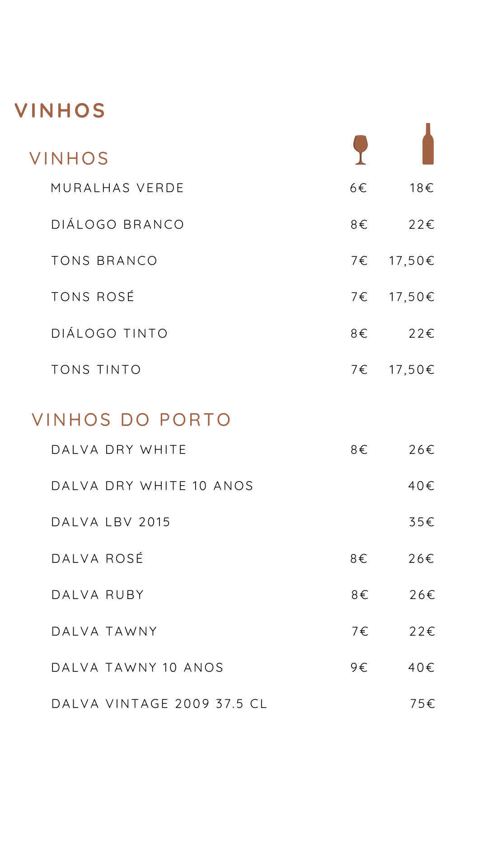
Task: Click the lighter VINHOS section subheading
Action: click(69, 159)
